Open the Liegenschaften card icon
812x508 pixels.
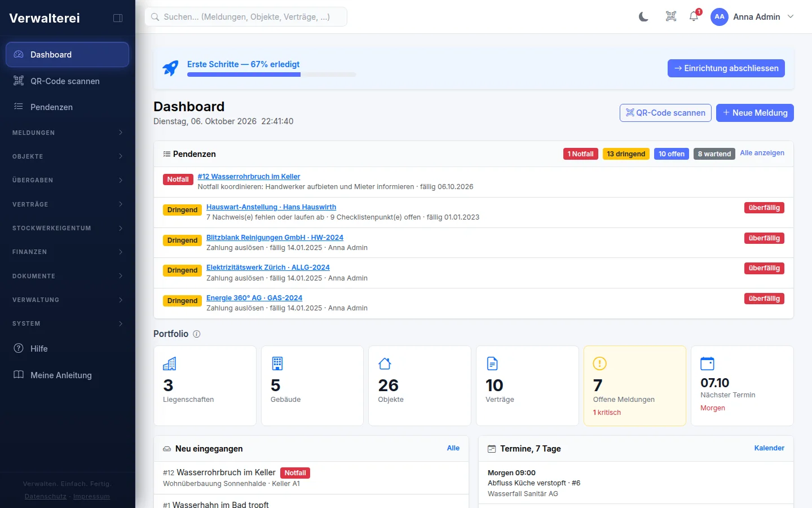(x=169, y=364)
